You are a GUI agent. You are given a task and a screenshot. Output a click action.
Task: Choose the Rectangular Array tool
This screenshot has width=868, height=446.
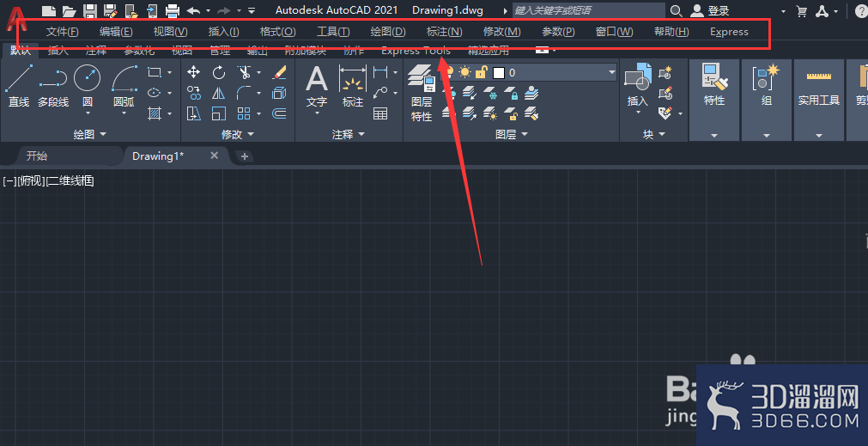coord(244,113)
